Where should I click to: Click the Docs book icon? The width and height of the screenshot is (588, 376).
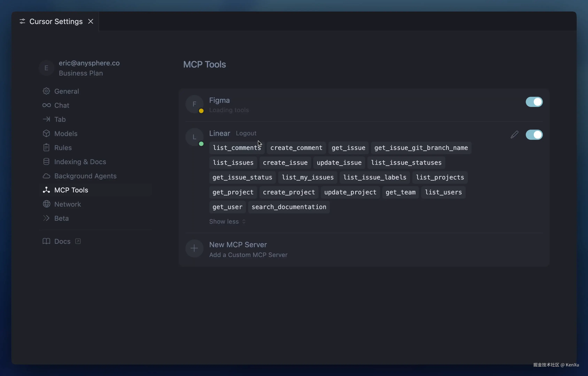click(x=46, y=241)
